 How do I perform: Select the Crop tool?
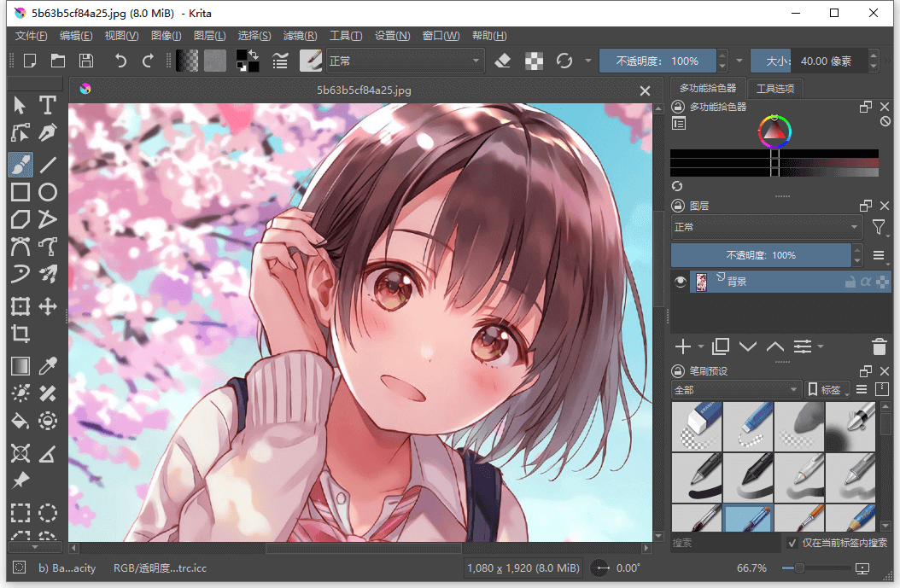(x=20, y=334)
